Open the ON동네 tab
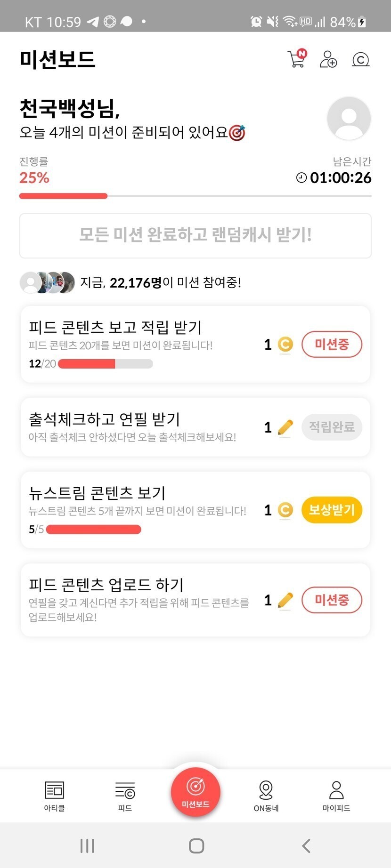The width and height of the screenshot is (391, 868). point(266,796)
